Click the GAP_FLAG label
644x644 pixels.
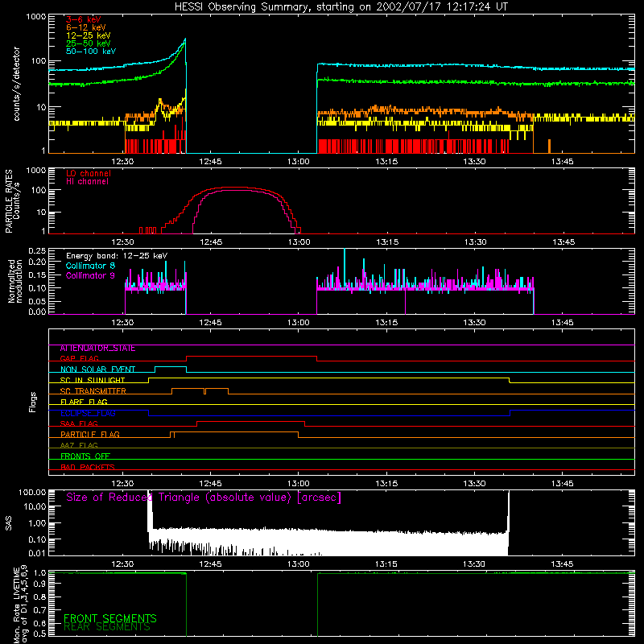[x=79, y=358]
